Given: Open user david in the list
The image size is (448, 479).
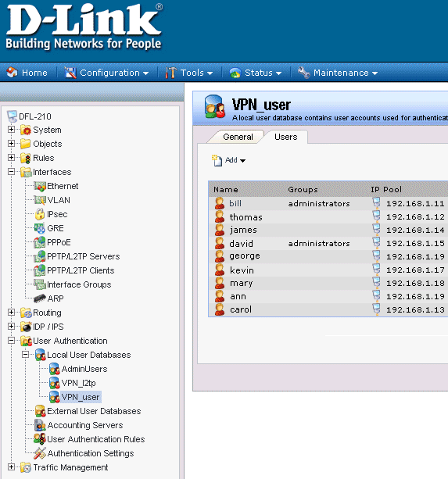Looking at the screenshot, I should pos(241,244).
